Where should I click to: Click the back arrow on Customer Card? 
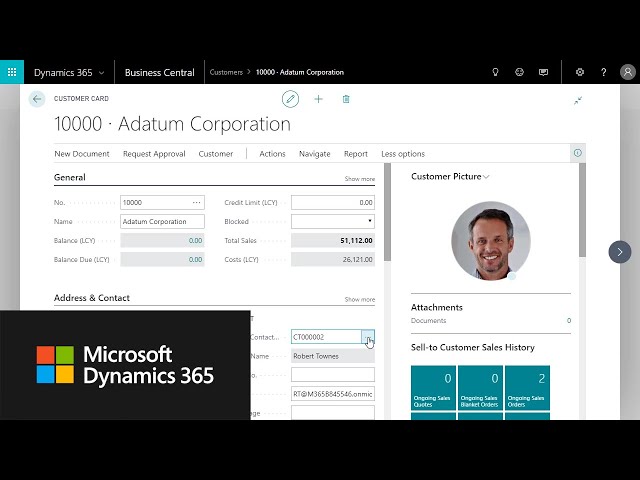click(x=37, y=99)
